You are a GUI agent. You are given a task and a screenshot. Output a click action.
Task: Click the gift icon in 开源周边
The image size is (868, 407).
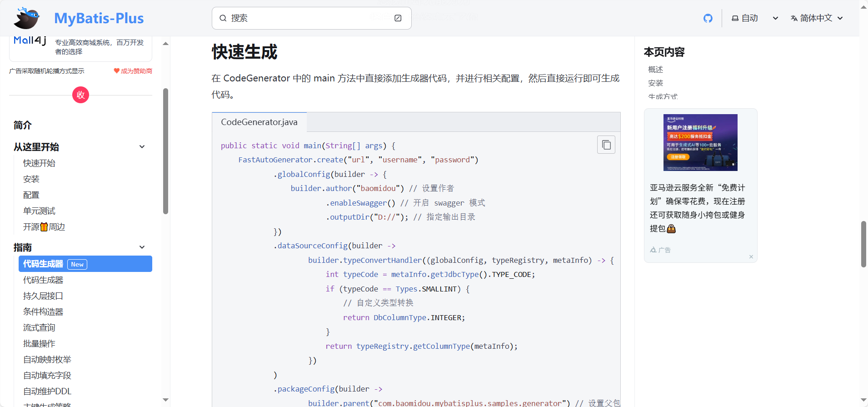44,227
